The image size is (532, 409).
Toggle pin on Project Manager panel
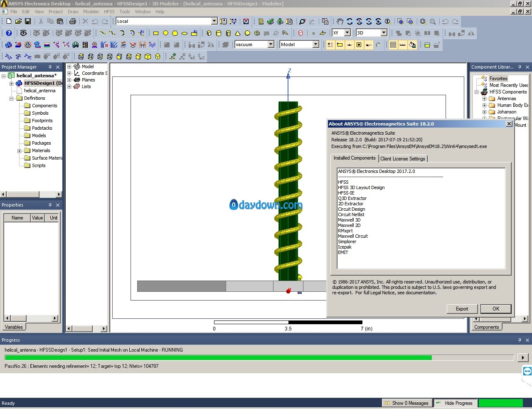pyautogui.click(x=50, y=67)
